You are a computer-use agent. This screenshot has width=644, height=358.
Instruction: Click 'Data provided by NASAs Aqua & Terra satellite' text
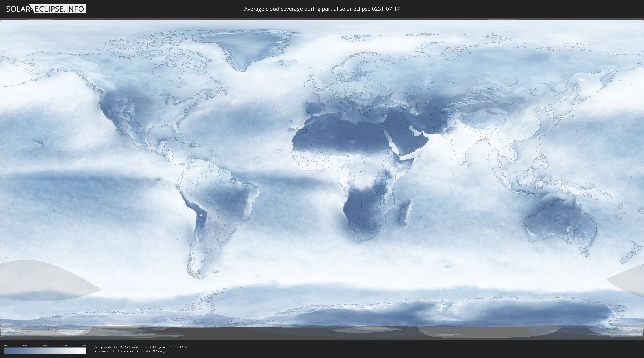[126, 347]
